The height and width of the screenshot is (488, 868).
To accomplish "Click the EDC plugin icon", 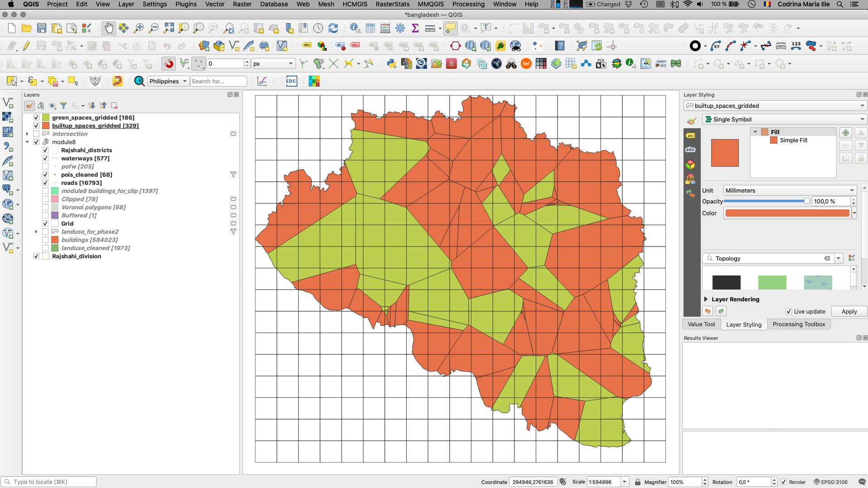I will coord(291,82).
